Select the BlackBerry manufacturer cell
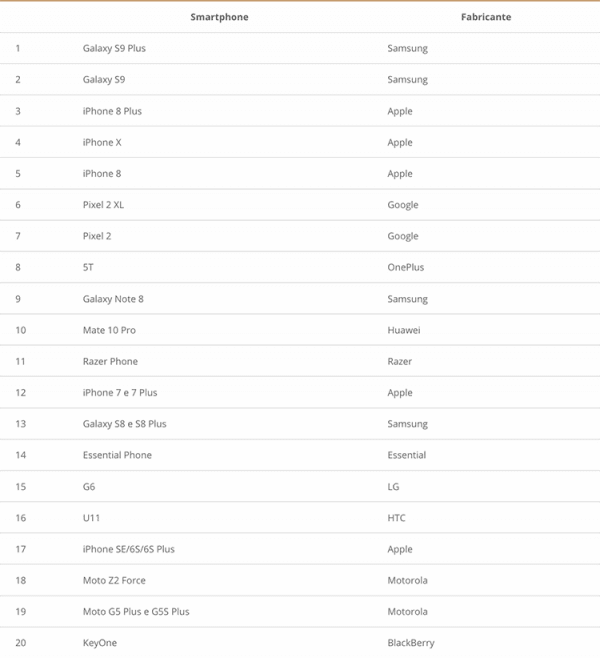Image resolution: width=600 pixels, height=658 pixels. click(411, 643)
